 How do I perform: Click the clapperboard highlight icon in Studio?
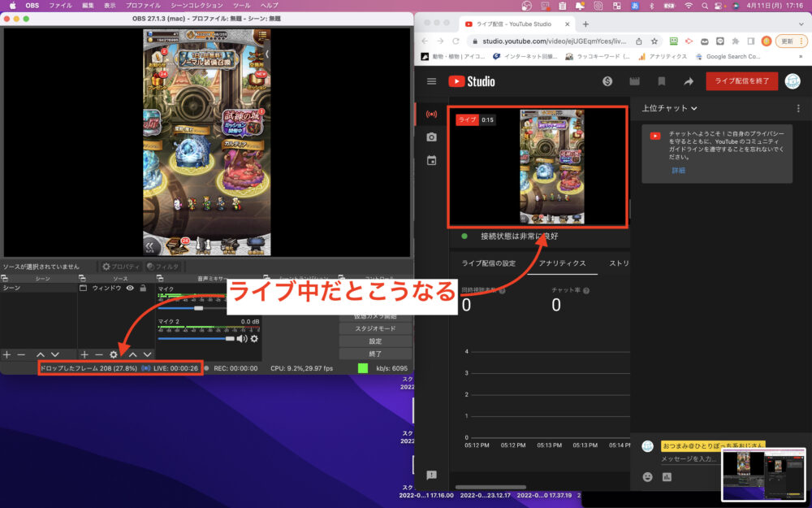(x=634, y=81)
